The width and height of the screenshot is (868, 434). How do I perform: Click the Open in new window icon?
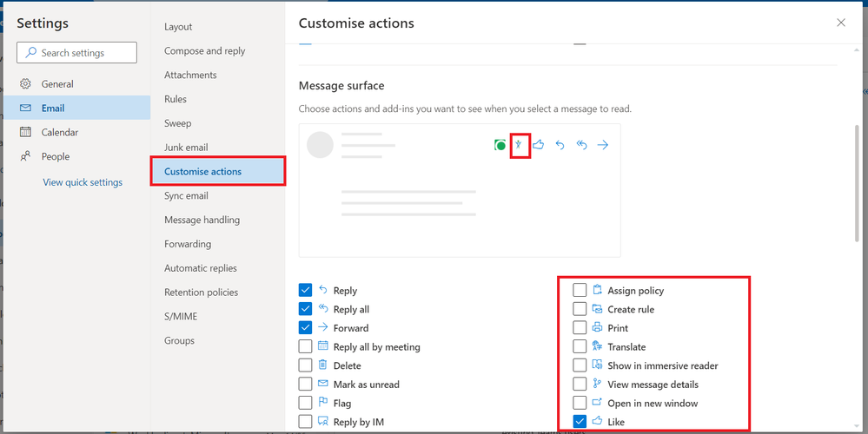tap(597, 403)
